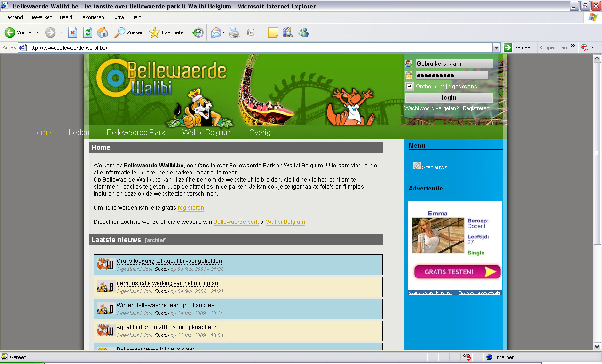Click the GRATIS TESTEN! ad button
This screenshot has height=364, width=602.
click(x=457, y=272)
